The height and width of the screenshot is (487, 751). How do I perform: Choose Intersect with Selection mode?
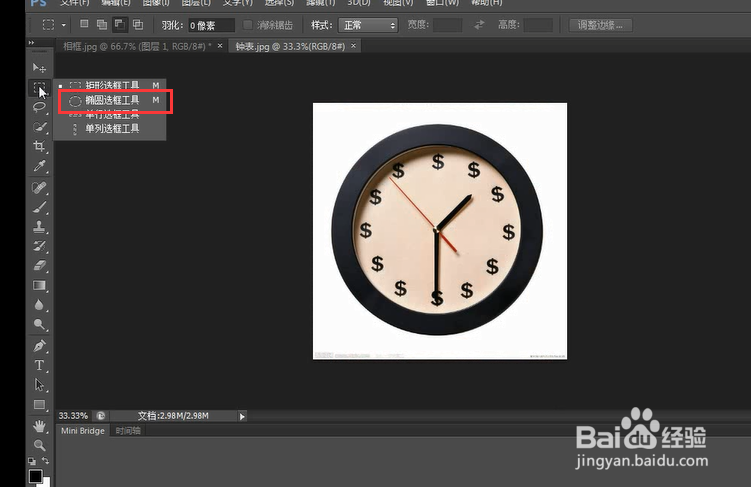(x=138, y=24)
